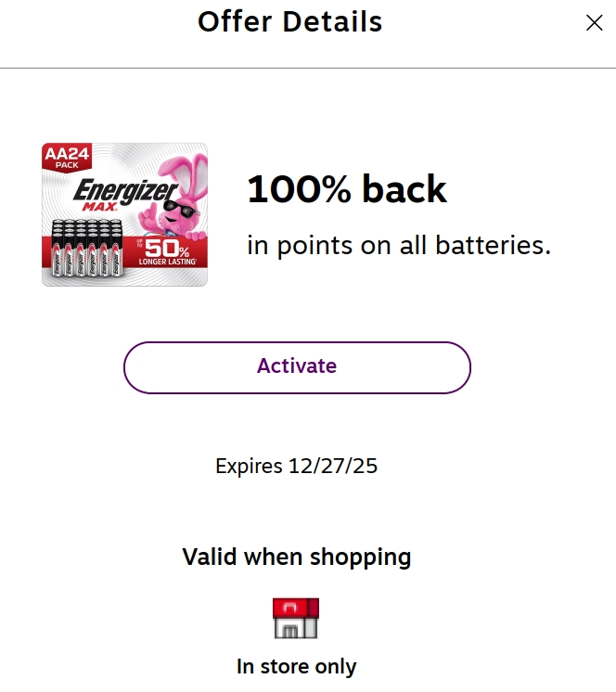Open the Energizer battery pack image
The width and height of the screenshot is (616, 692).
tap(124, 214)
